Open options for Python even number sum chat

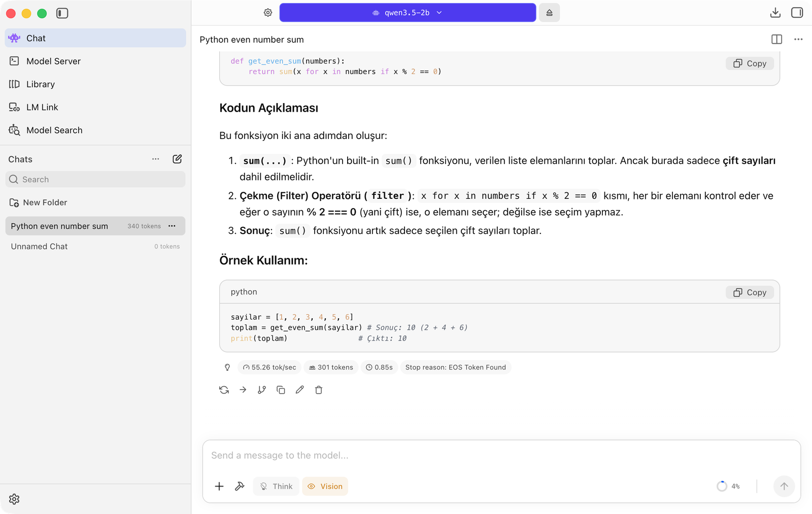(172, 226)
